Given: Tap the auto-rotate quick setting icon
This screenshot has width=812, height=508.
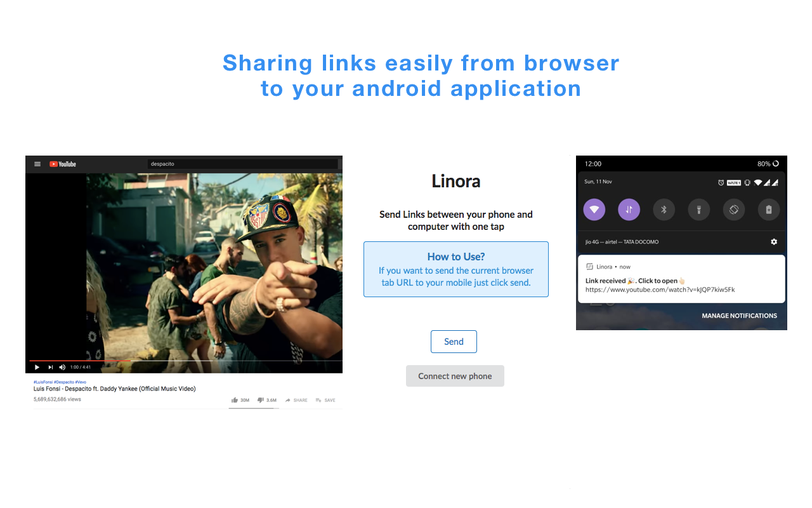Looking at the screenshot, I should coord(733,210).
